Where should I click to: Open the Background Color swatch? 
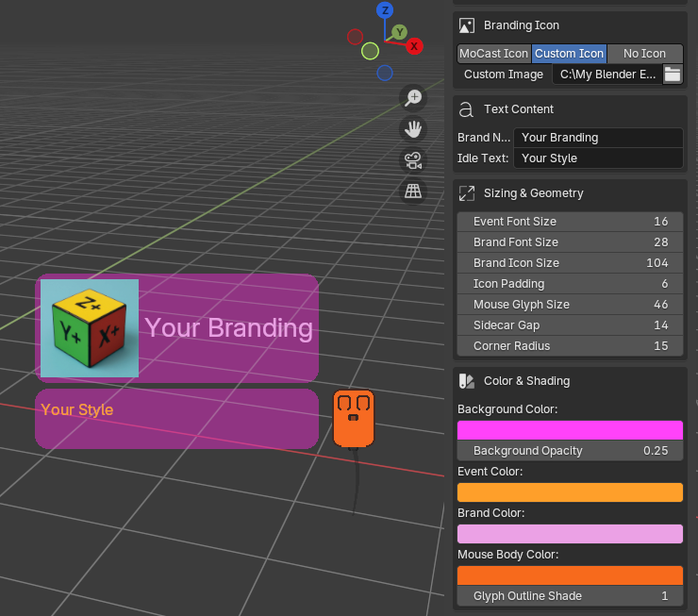570,430
